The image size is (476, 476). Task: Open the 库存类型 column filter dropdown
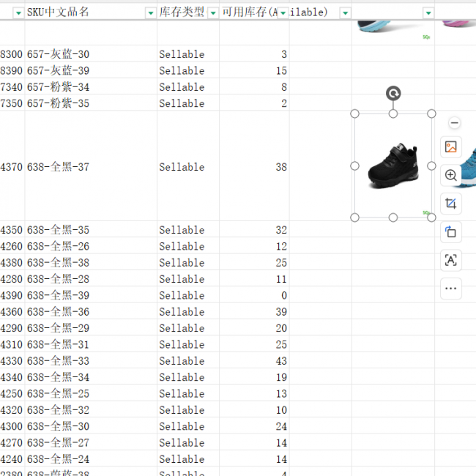(x=213, y=13)
